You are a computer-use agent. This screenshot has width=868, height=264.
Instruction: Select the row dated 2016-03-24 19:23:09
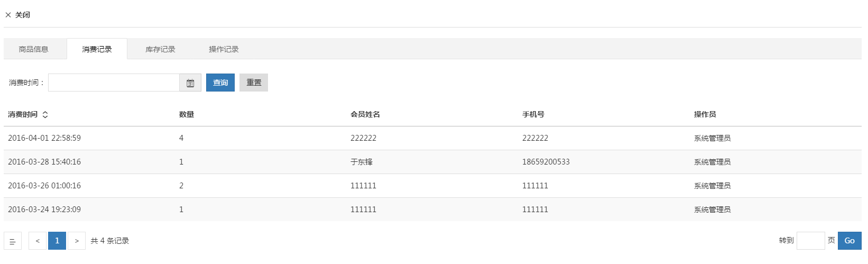point(432,210)
